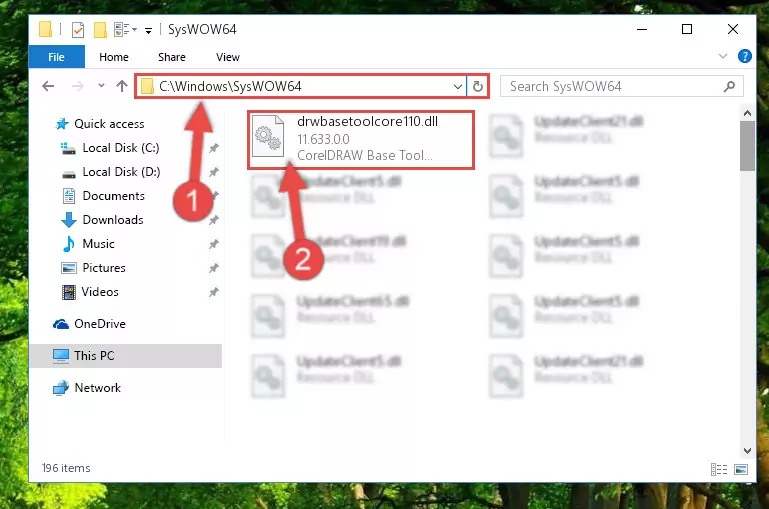The height and width of the screenshot is (509, 769).
Task: Click the pin icon next to Videos
Action: pos(214,292)
